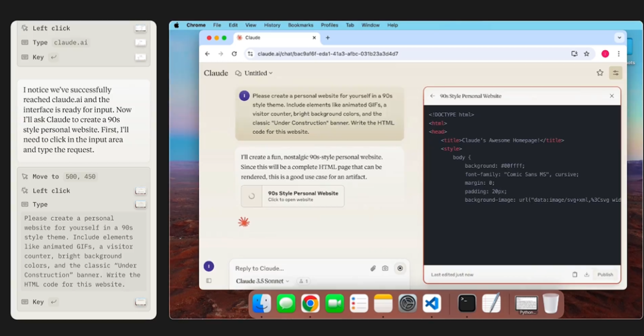Capture a screenshot with the camera icon
644x336 pixels.
(385, 268)
